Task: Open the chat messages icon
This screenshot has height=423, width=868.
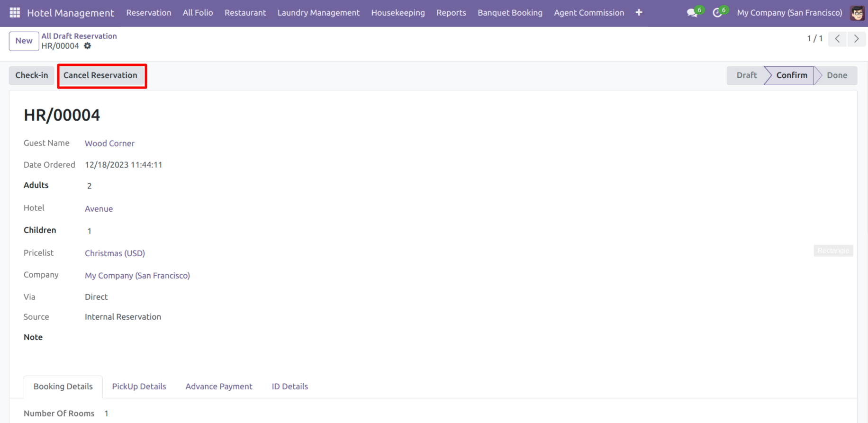Action: pyautogui.click(x=692, y=13)
